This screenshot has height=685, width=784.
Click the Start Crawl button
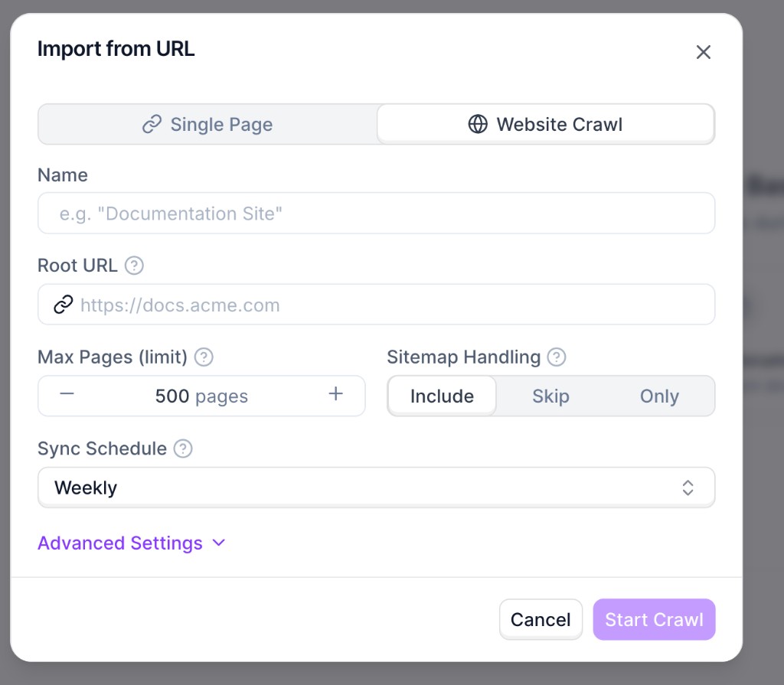point(654,619)
